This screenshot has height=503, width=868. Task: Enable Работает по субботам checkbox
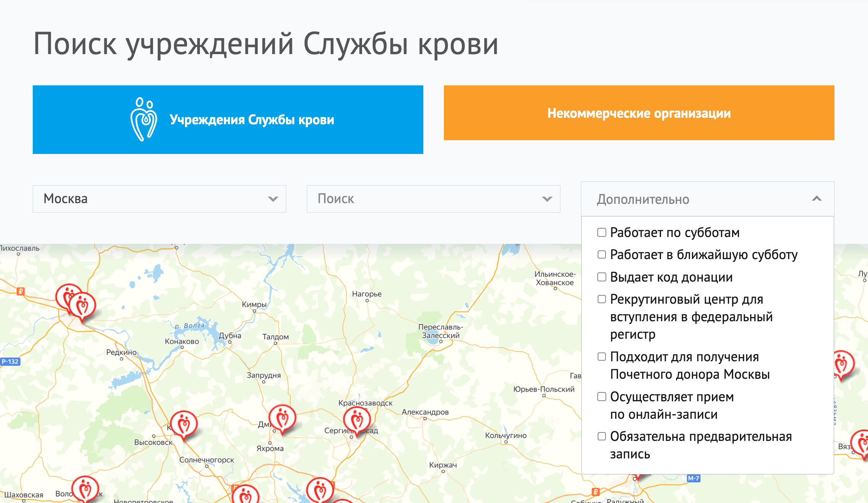602,232
